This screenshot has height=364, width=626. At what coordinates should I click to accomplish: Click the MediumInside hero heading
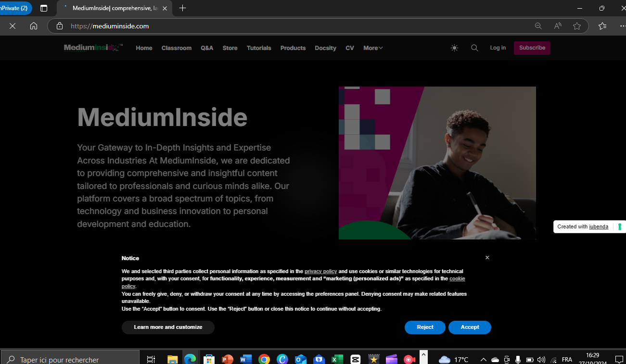[162, 117]
